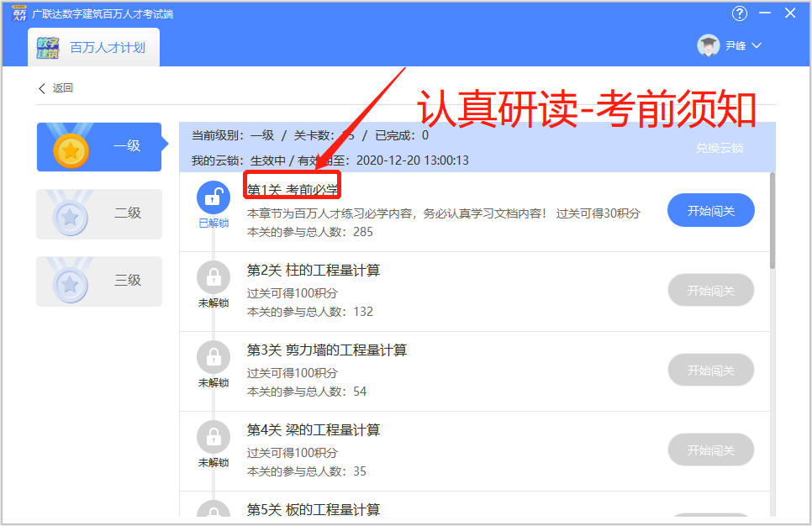Image resolution: width=812 pixels, height=526 pixels.
Task: Click the user name 尹峰
Action: click(736, 45)
